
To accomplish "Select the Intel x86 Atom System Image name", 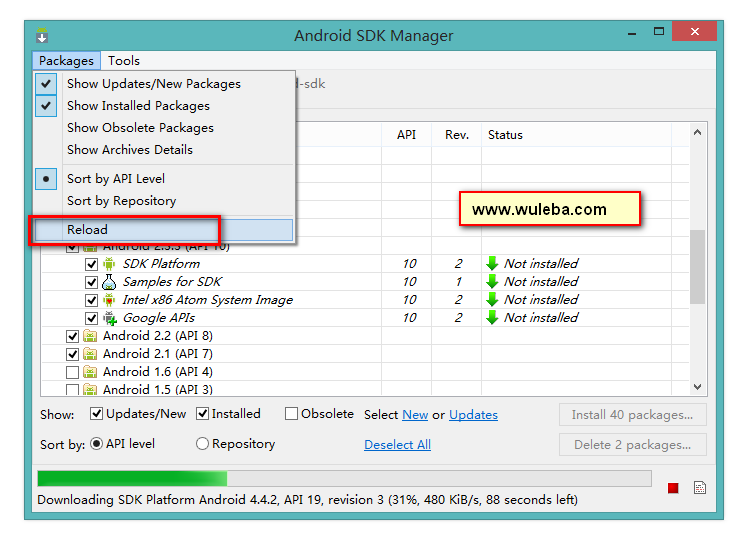I will [x=208, y=300].
